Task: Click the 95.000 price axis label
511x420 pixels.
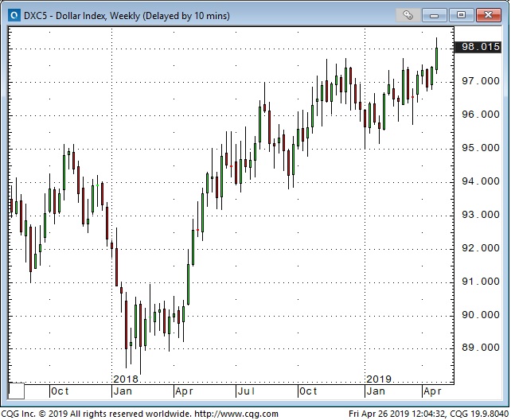Action: tap(481, 148)
